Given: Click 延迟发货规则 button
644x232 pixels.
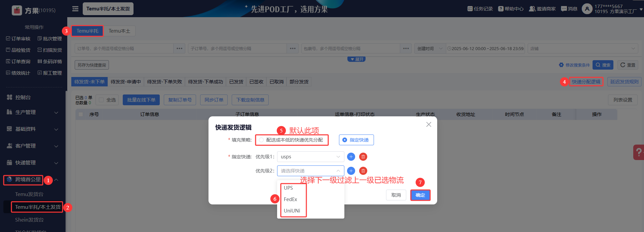Looking at the screenshot, I should 624,82.
